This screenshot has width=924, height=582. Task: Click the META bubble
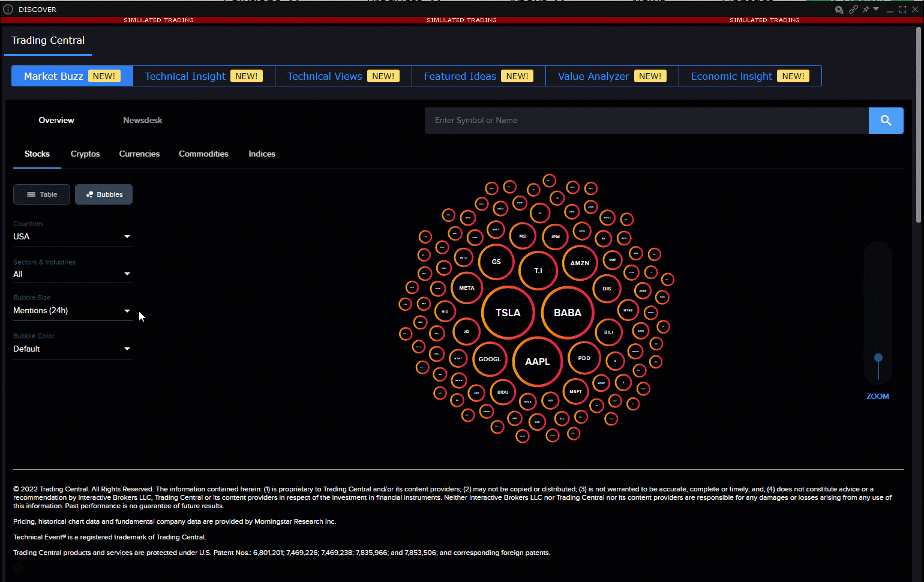467,288
